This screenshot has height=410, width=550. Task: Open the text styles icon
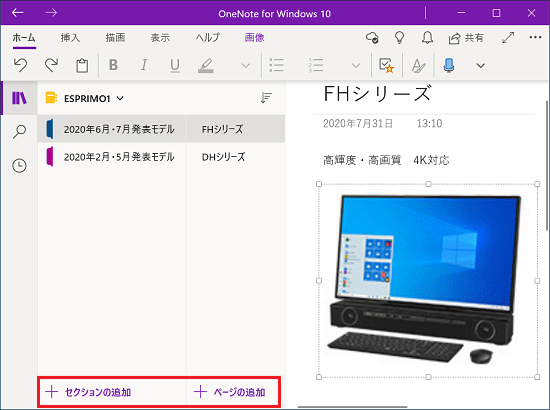(418, 66)
